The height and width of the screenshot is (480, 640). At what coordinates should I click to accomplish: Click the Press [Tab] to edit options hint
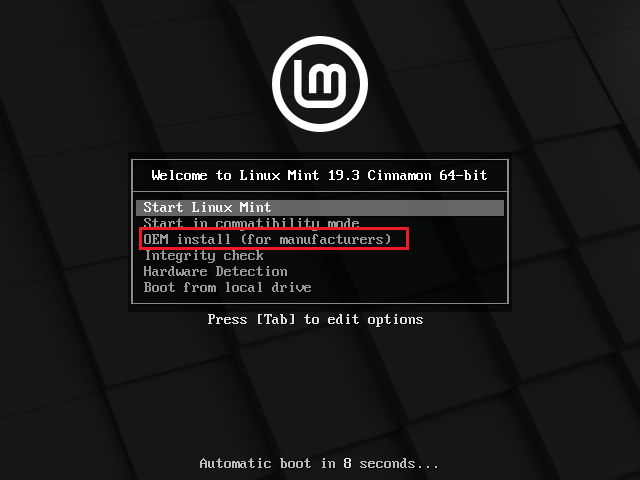[315, 319]
